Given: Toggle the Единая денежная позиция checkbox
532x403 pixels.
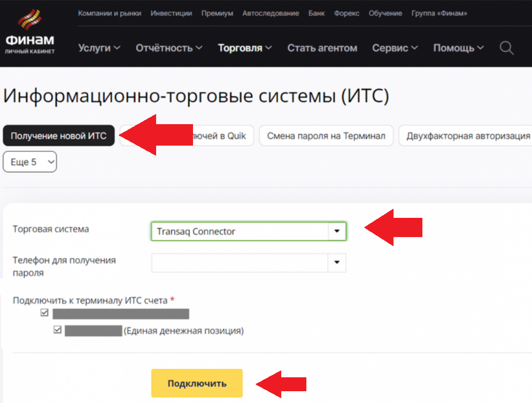Looking at the screenshot, I should [58, 331].
